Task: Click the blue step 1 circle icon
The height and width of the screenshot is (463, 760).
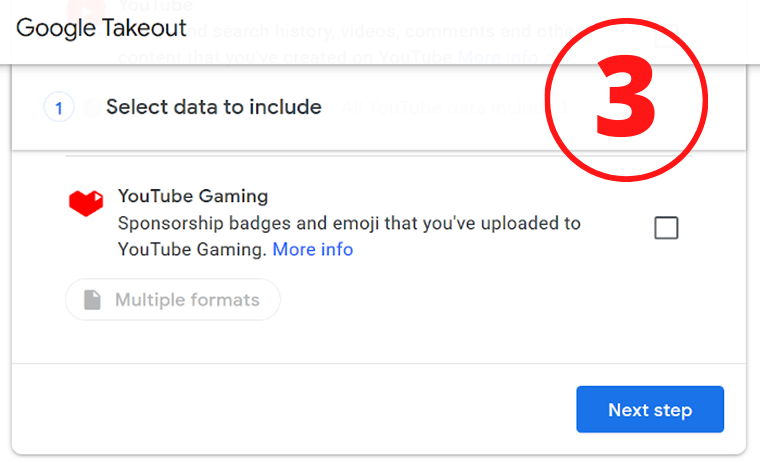Action: coord(59,107)
